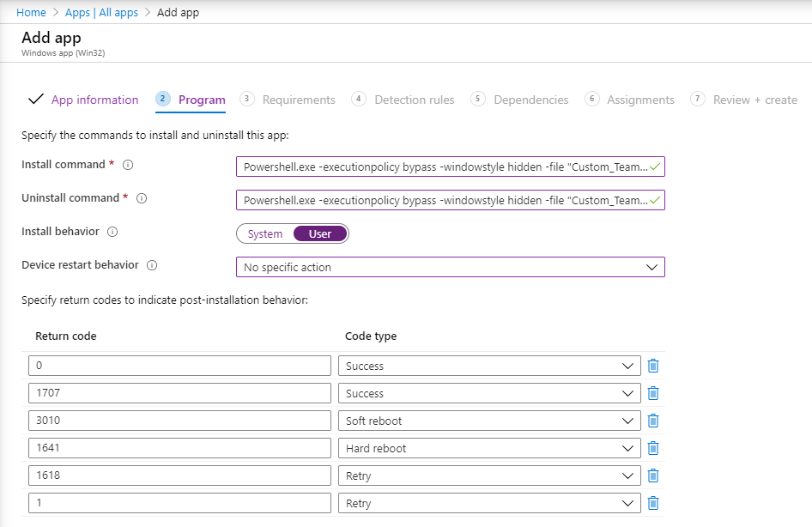Set install behavior to User
This screenshot has width=812, height=527.
point(320,233)
